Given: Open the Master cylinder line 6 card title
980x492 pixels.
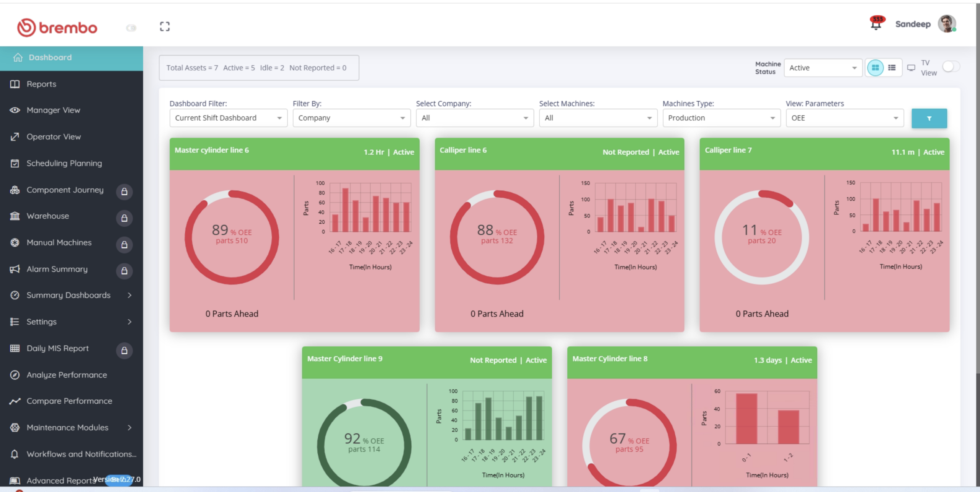Looking at the screenshot, I should tap(212, 150).
